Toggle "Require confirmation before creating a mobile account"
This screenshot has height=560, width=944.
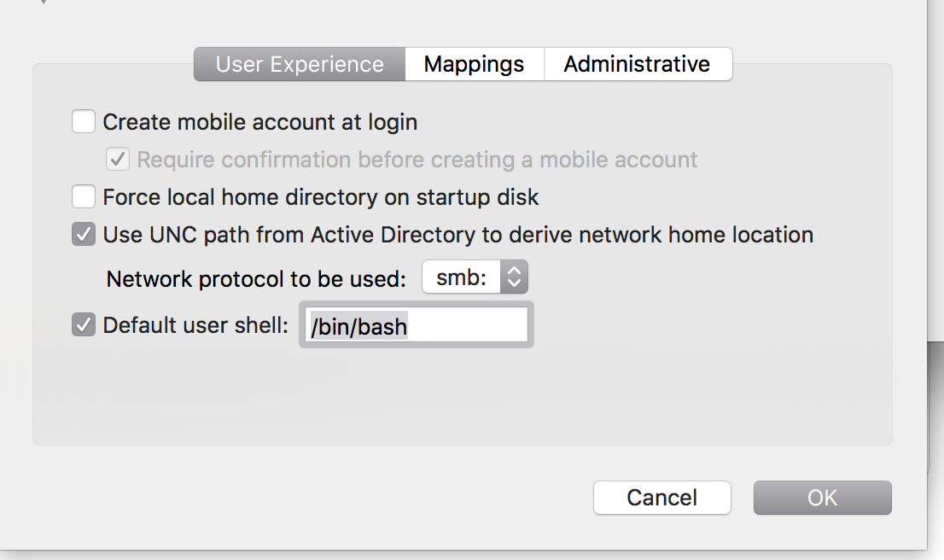pos(117,159)
